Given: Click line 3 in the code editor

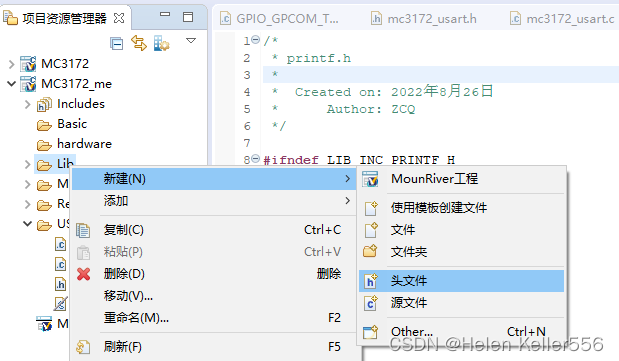Looking at the screenshot, I should [x=441, y=75].
